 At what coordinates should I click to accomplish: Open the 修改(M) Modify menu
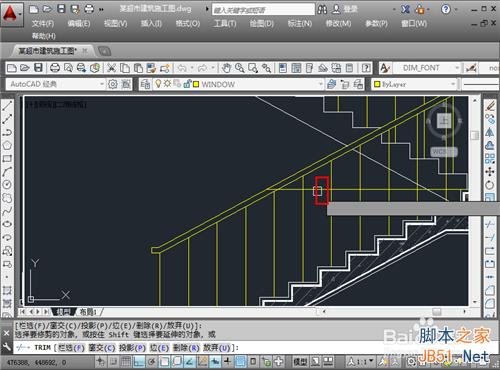pyautogui.click(x=338, y=23)
